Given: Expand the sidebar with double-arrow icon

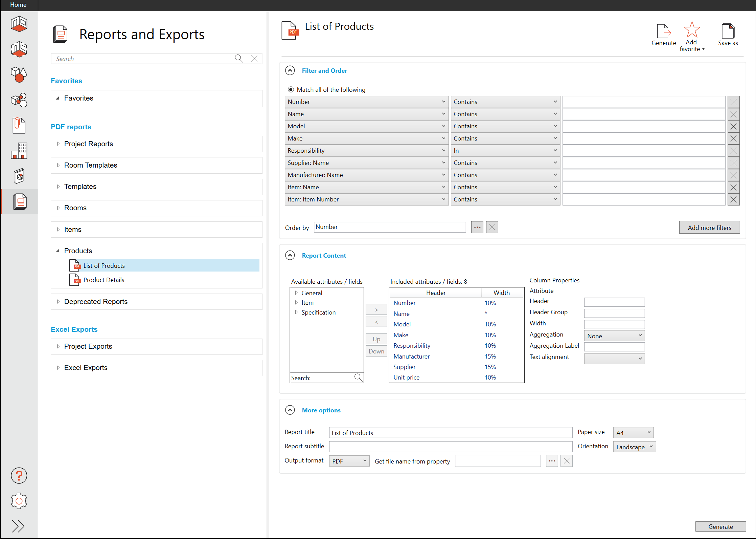Looking at the screenshot, I should [18, 526].
